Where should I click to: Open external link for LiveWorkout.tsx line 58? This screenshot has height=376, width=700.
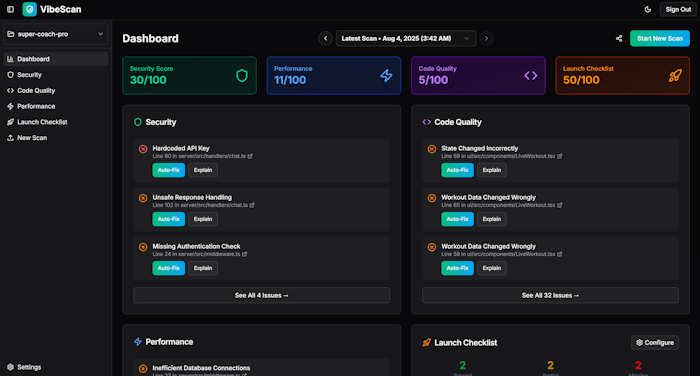(560, 254)
